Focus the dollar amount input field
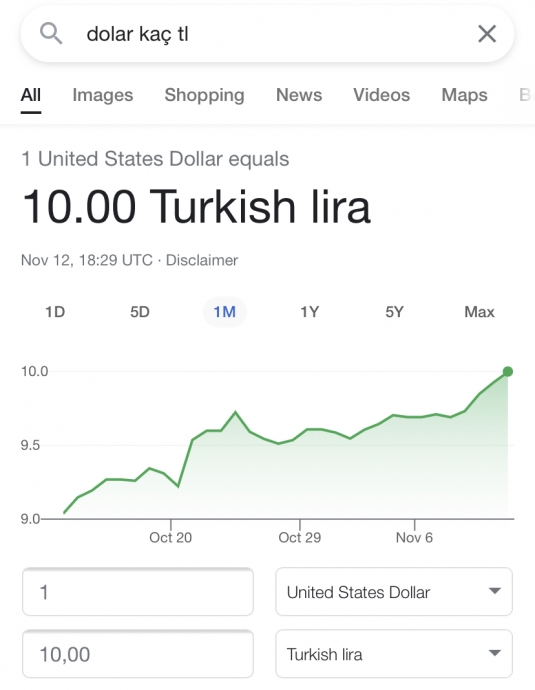This screenshot has height=690, width=535. coord(138,592)
